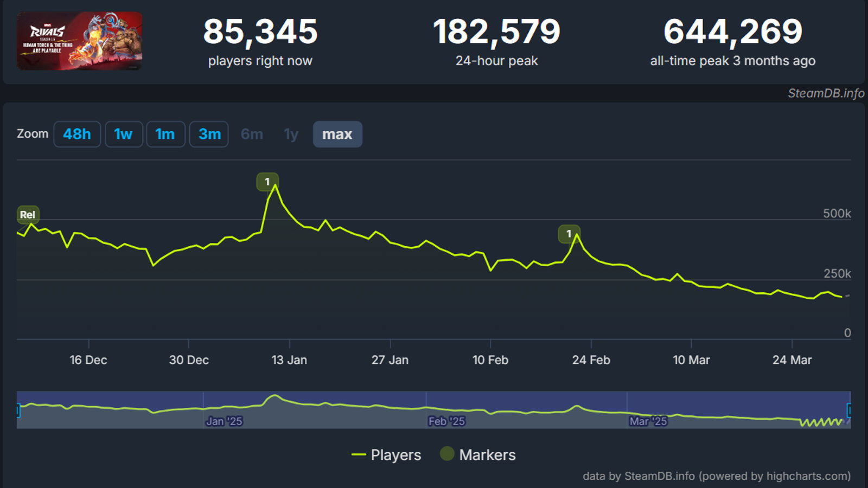Click the second '1' marker near 24 Feb
868x488 pixels.
click(569, 233)
